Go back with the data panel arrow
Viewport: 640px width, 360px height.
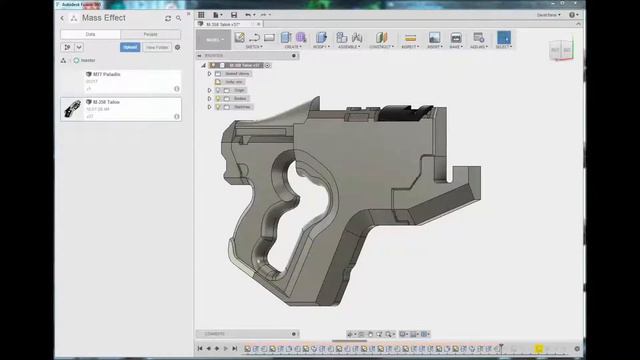coord(62,18)
